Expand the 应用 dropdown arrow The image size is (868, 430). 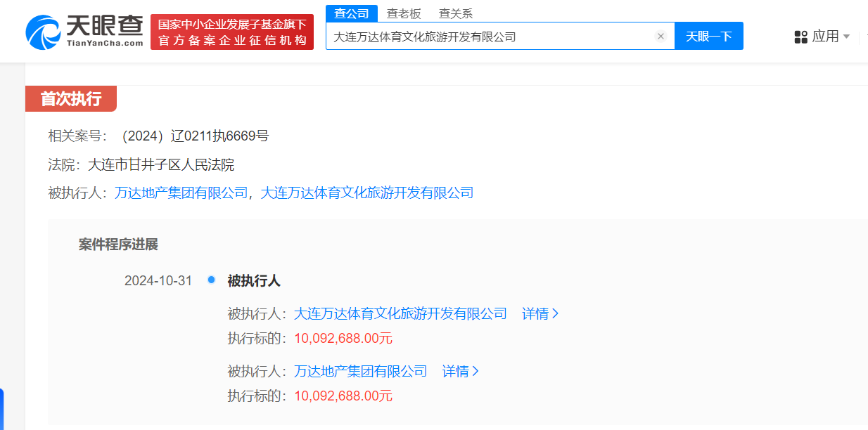(846, 37)
